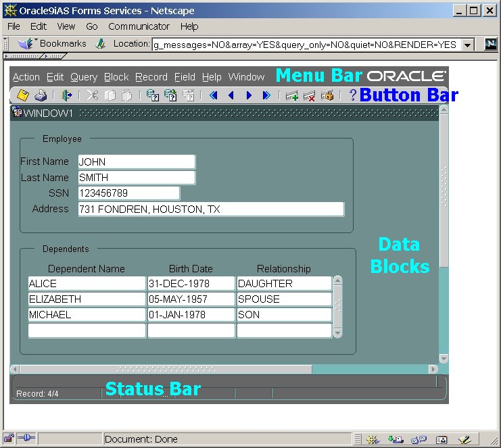Screen dimensions: 501x448
Task: Open Address Book from component bar
Action: (x=442, y=440)
